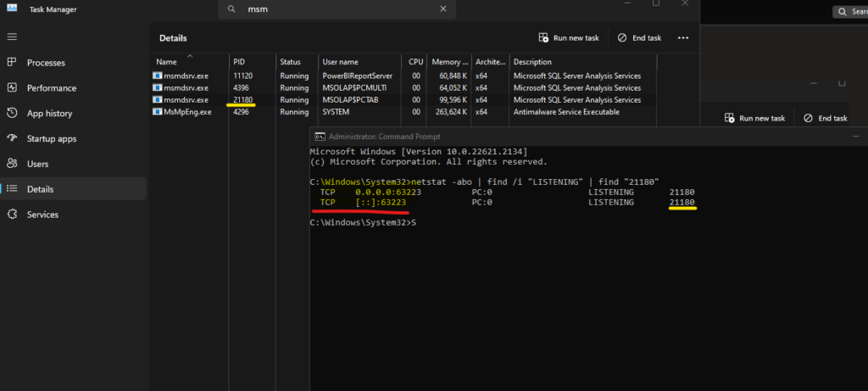
Task: Click the Users people icon
Action: click(x=12, y=164)
